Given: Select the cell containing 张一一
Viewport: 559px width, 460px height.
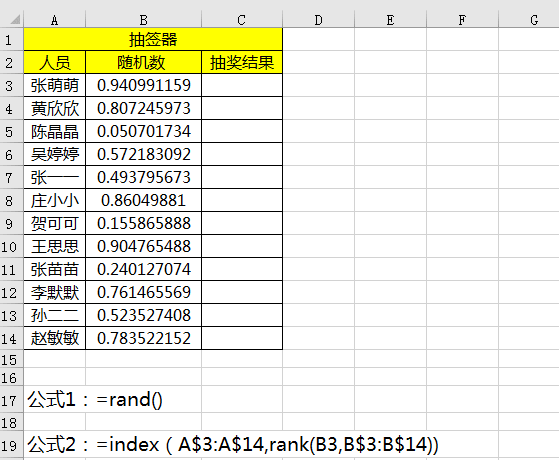Looking at the screenshot, I should 55,177.
